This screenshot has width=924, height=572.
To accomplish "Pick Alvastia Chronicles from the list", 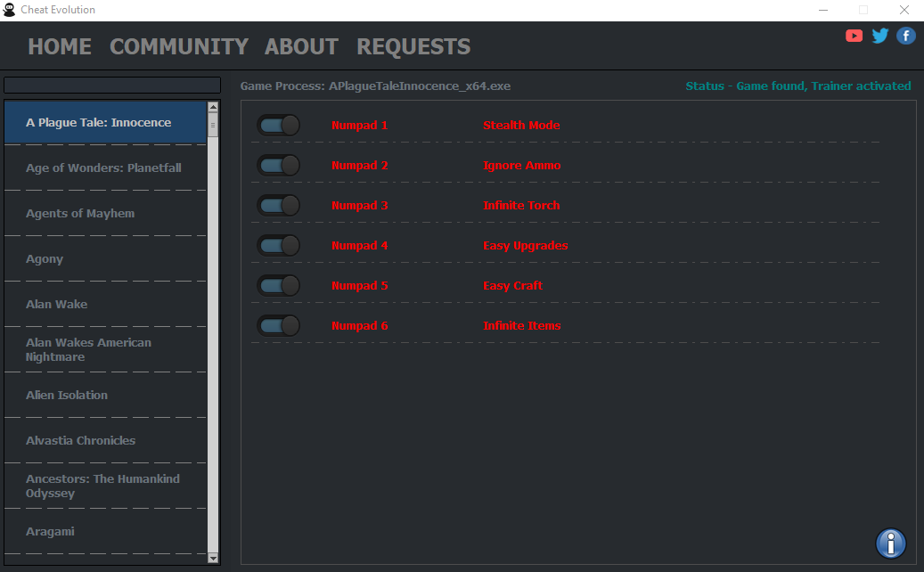I will 105,440.
